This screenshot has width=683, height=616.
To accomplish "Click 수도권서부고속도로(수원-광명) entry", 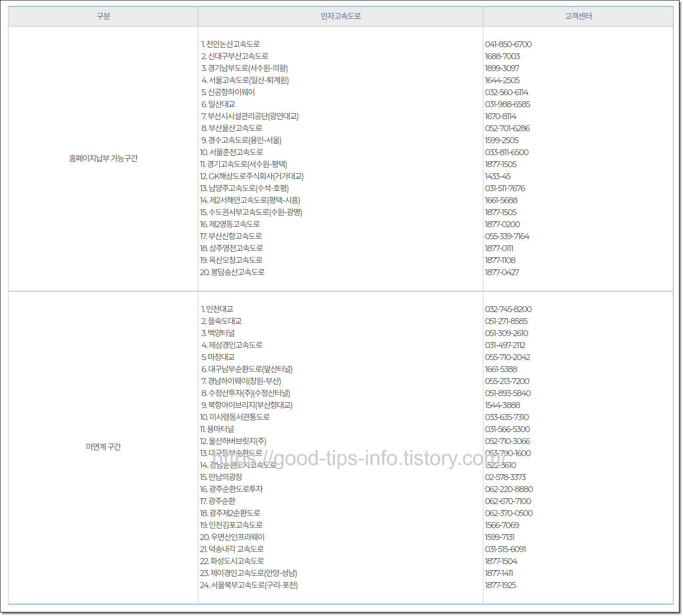I will click(x=251, y=212).
